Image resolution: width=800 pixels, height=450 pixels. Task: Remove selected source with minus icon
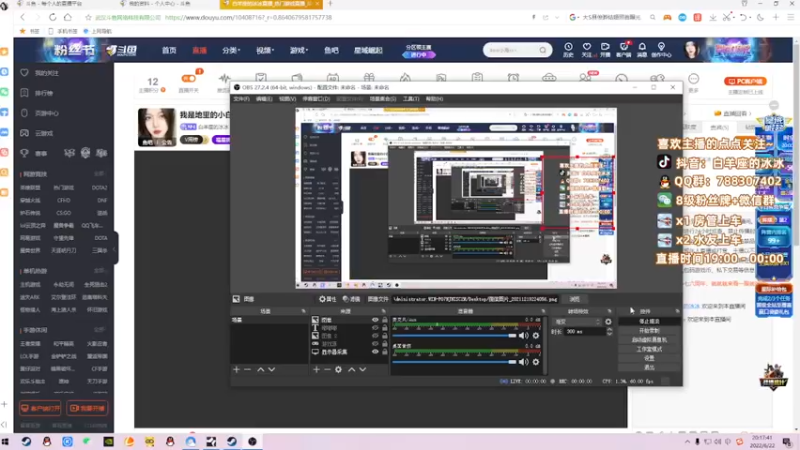tap(327, 369)
